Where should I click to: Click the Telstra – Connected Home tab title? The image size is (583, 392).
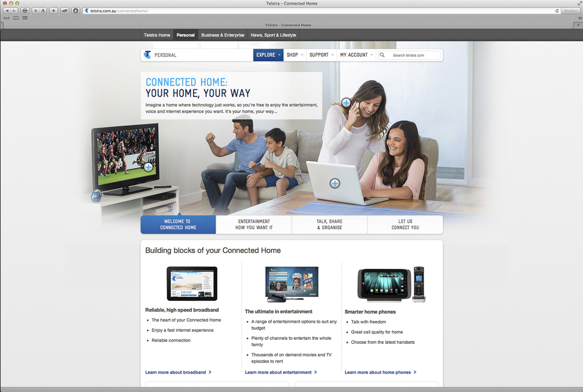pos(288,25)
